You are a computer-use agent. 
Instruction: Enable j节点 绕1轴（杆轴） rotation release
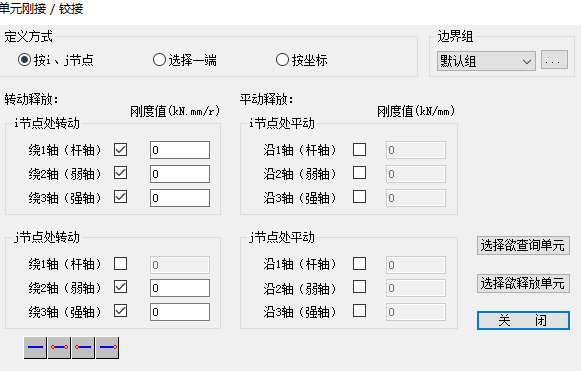coord(120,264)
